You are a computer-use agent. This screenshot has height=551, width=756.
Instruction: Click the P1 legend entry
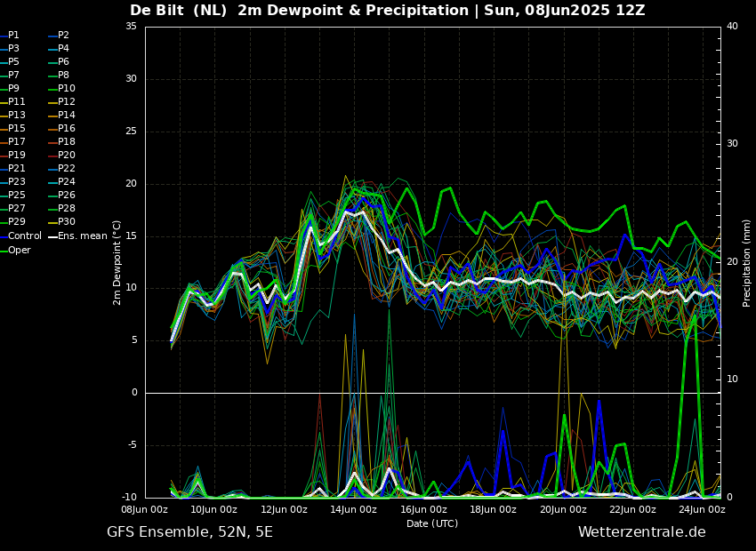click(10, 36)
